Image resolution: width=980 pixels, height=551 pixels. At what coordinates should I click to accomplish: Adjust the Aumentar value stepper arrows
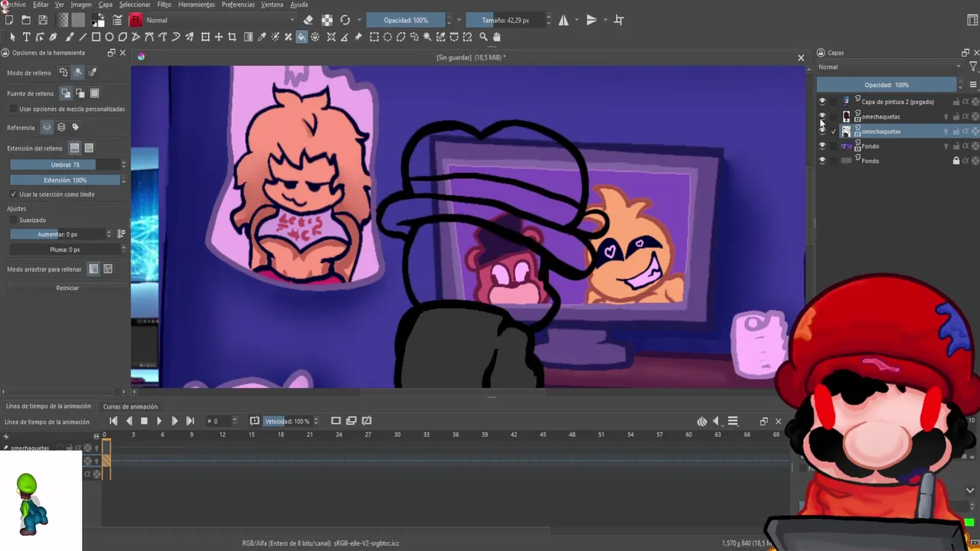coord(109,234)
